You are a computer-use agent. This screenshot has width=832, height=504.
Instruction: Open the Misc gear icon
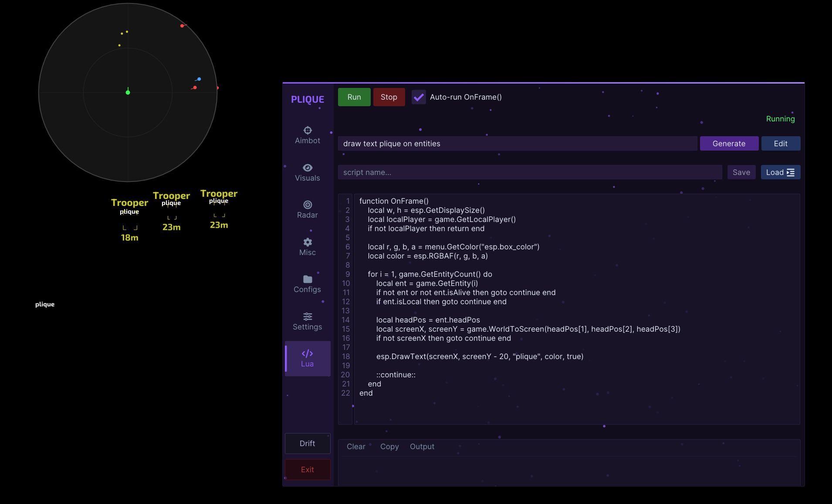click(308, 242)
